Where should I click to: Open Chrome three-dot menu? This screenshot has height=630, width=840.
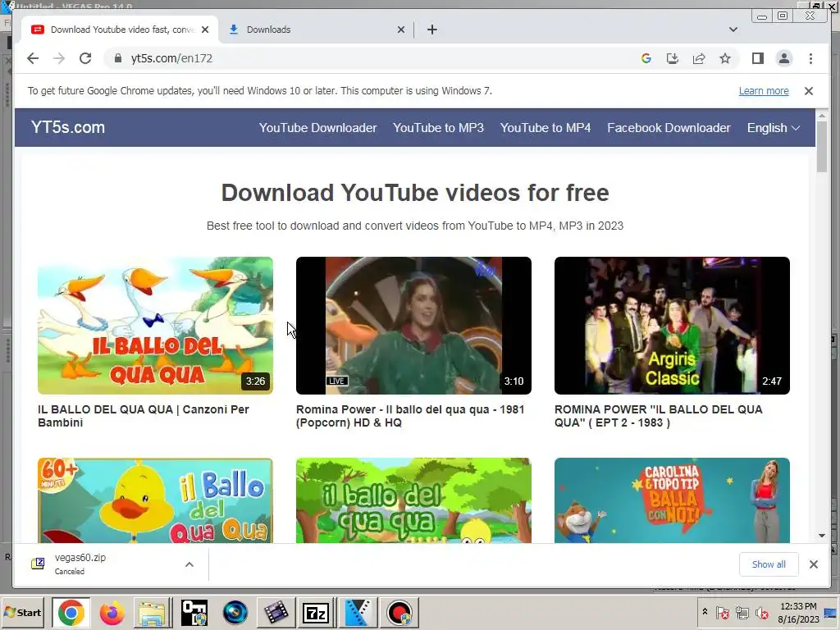(810, 58)
